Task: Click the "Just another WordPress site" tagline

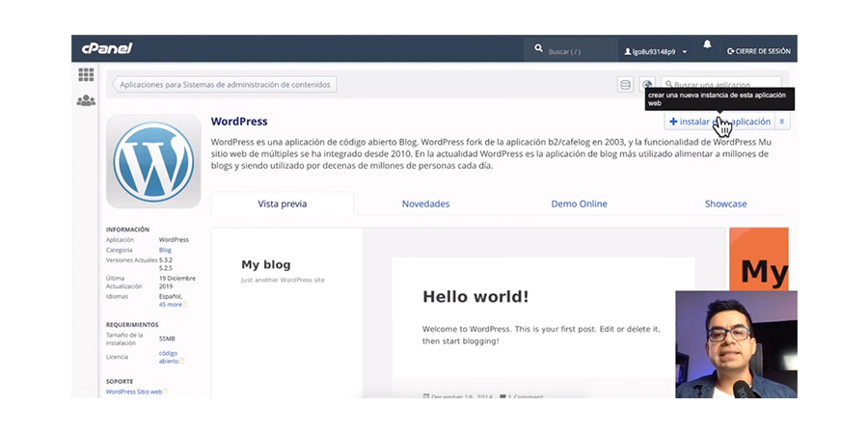Action: click(x=283, y=280)
